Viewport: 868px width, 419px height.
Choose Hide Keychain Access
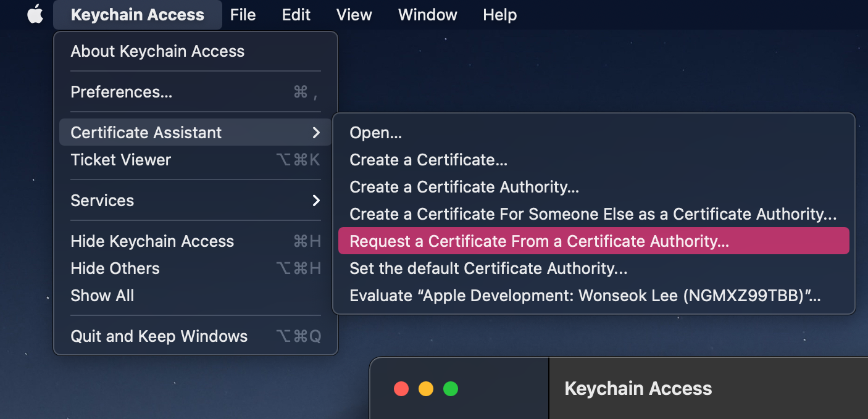196,241
